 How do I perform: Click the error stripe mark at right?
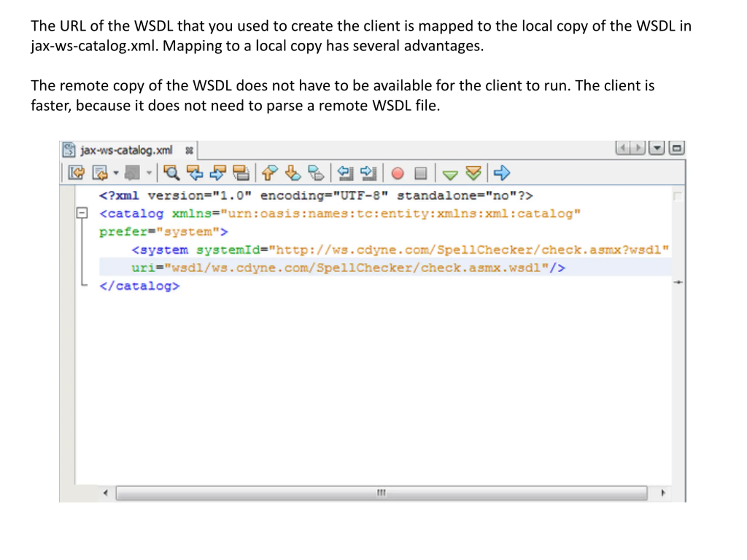pos(678,282)
